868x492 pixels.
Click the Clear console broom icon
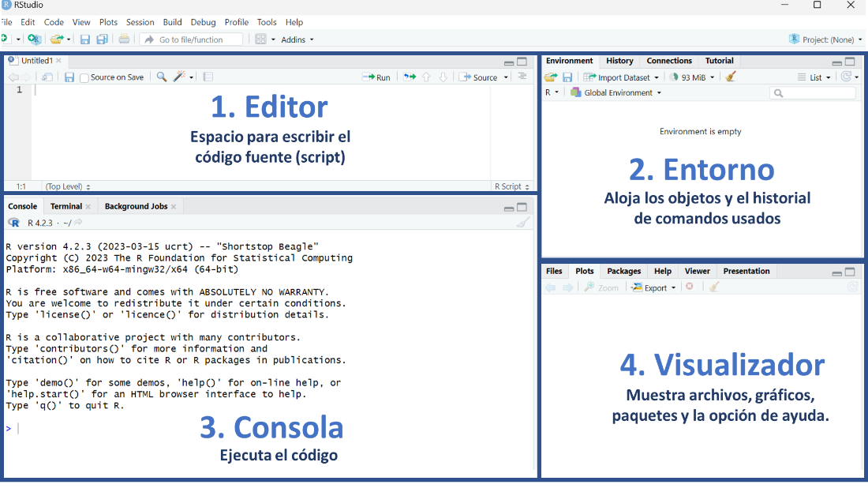(x=523, y=223)
